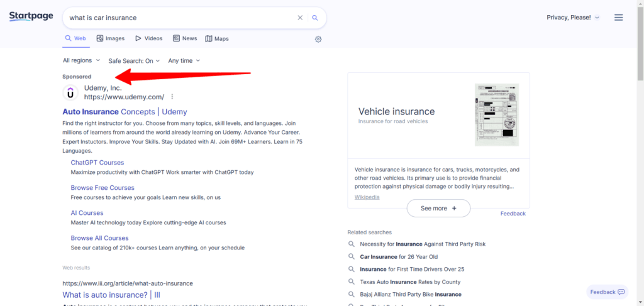This screenshot has width=644, height=306.
Task: Click the iii.org article URL text
Action: pyautogui.click(x=127, y=283)
